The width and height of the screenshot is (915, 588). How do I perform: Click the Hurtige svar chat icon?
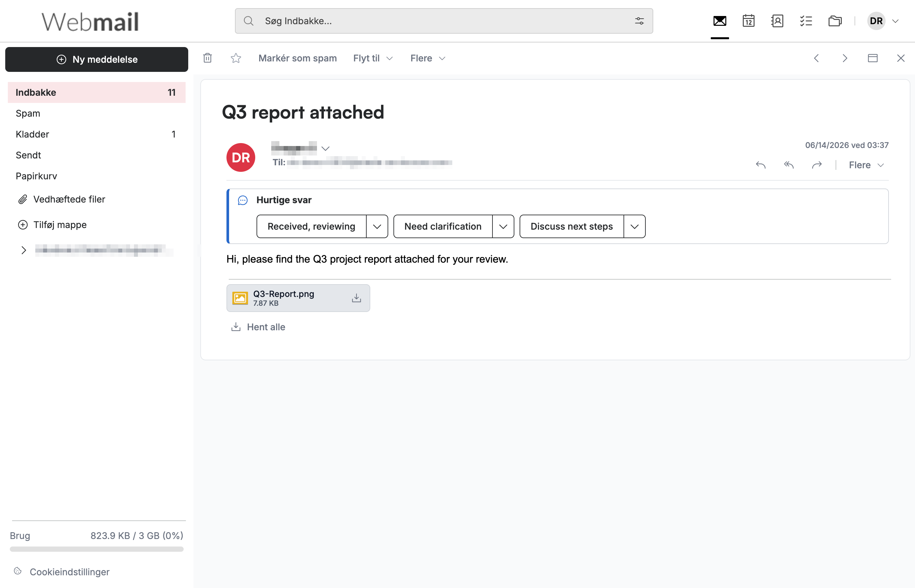point(242,200)
